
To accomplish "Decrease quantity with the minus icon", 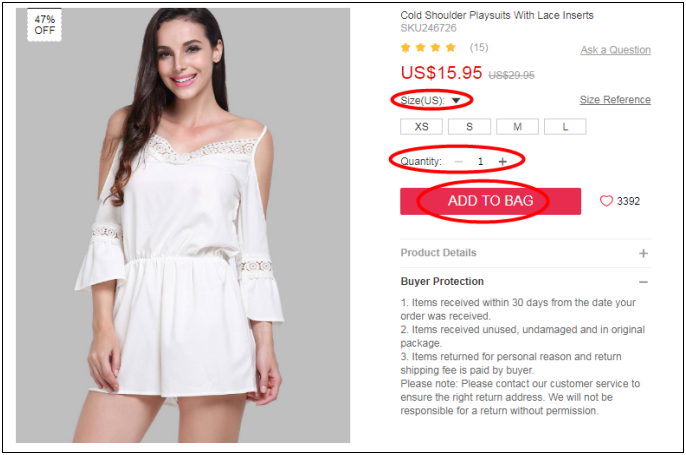I will (x=458, y=161).
